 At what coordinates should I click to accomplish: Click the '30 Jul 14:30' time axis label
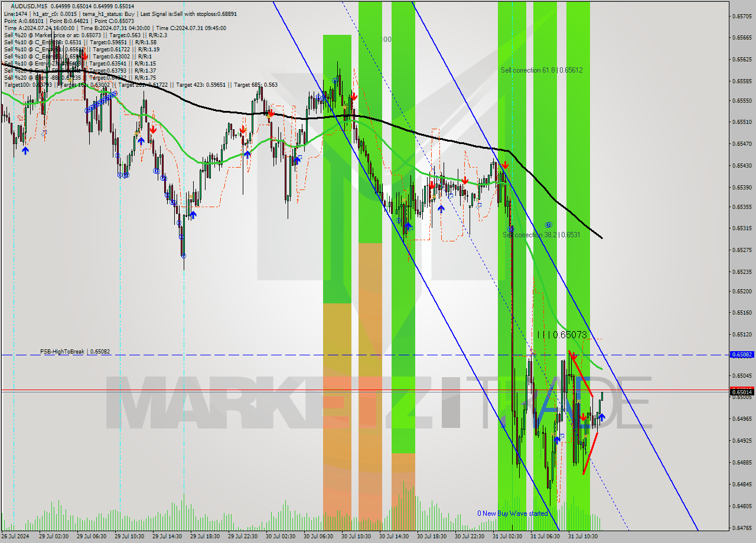393,537
